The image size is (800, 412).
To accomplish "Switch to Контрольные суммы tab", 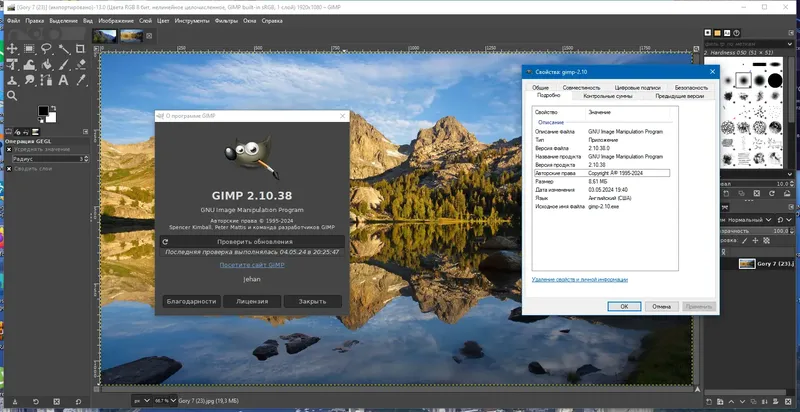I will coord(607,96).
